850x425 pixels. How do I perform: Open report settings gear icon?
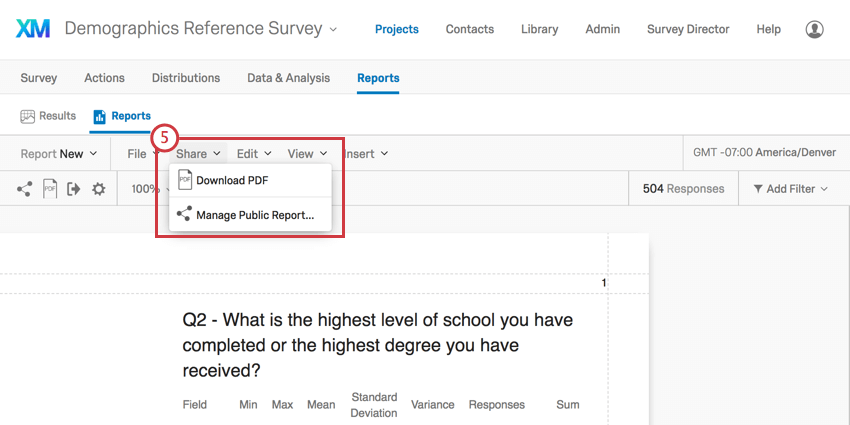point(98,189)
